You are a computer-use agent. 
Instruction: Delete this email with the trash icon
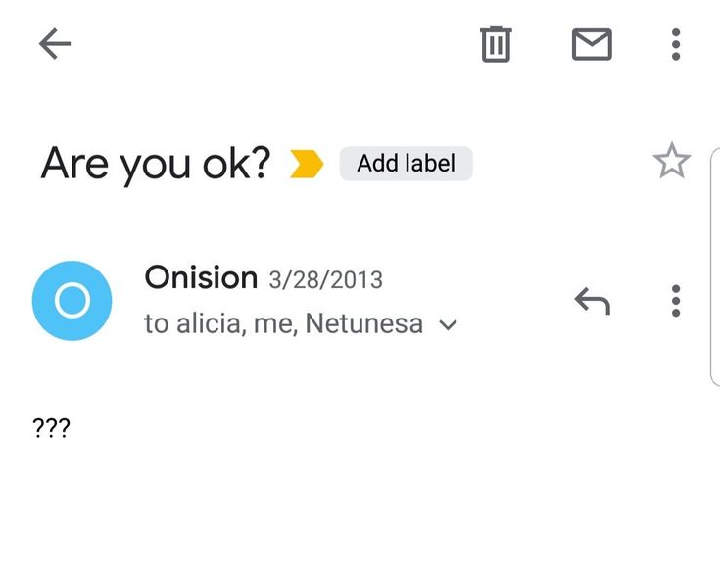pos(496,44)
